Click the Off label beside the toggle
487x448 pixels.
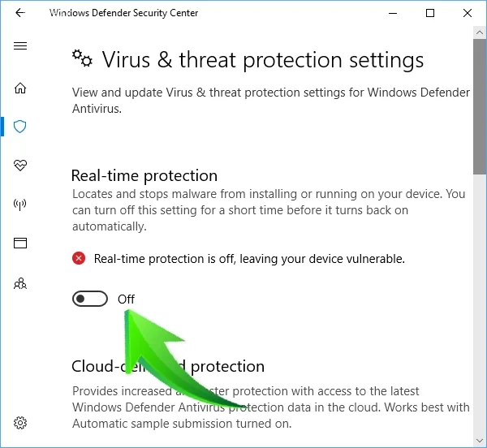(x=126, y=299)
